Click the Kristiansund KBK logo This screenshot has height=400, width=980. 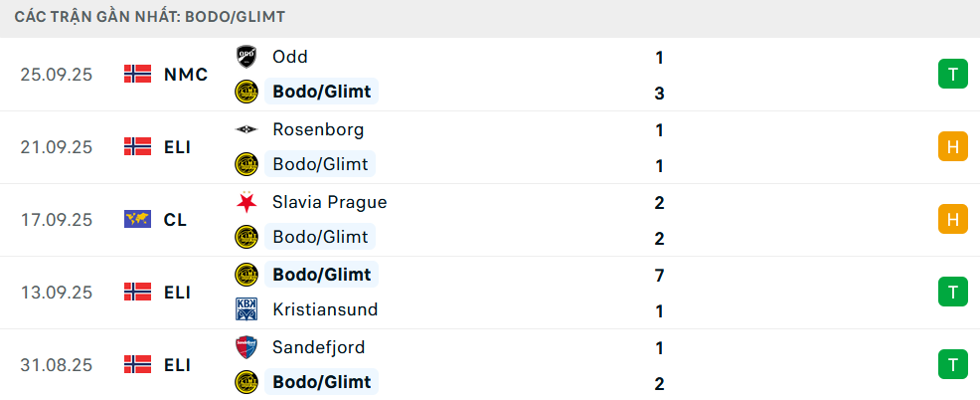[x=245, y=309]
